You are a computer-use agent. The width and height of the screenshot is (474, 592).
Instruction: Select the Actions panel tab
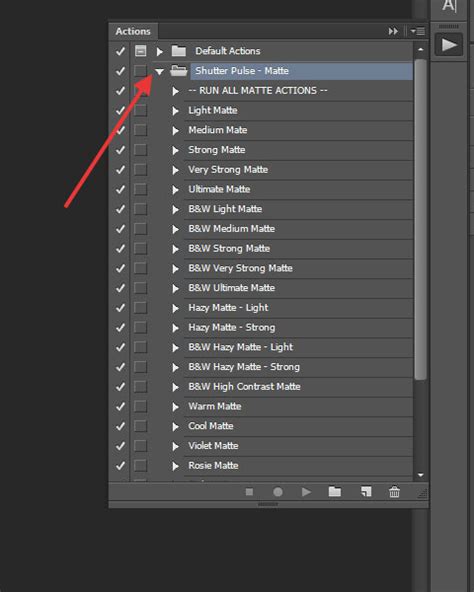[x=133, y=31]
